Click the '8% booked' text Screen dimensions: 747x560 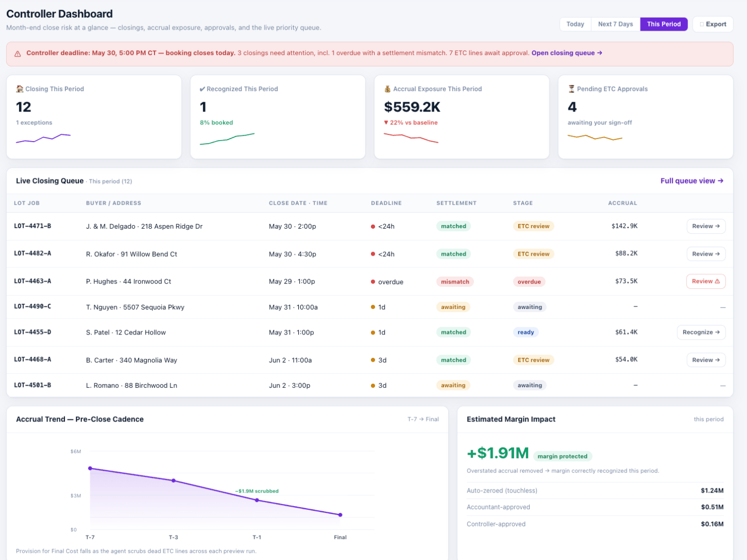(x=216, y=123)
